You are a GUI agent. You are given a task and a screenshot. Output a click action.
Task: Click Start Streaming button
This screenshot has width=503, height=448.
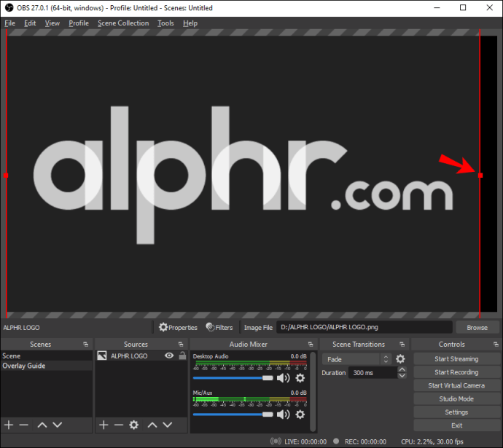point(456,359)
